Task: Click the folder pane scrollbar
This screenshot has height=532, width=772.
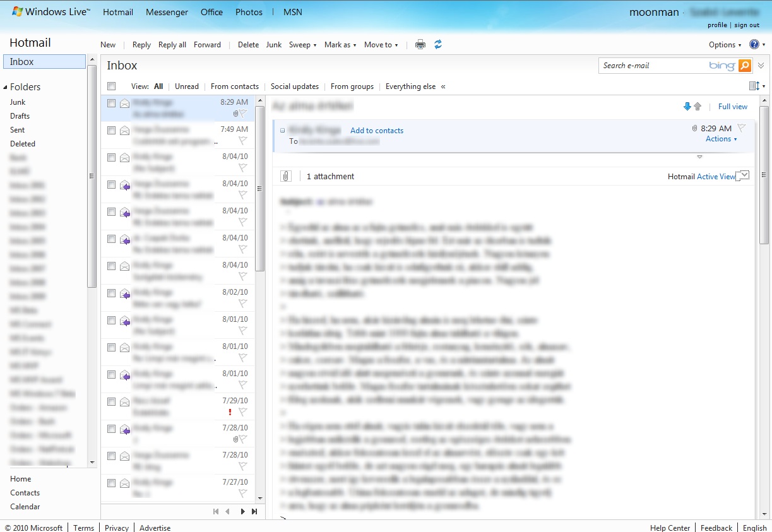Action: pyautogui.click(x=92, y=176)
